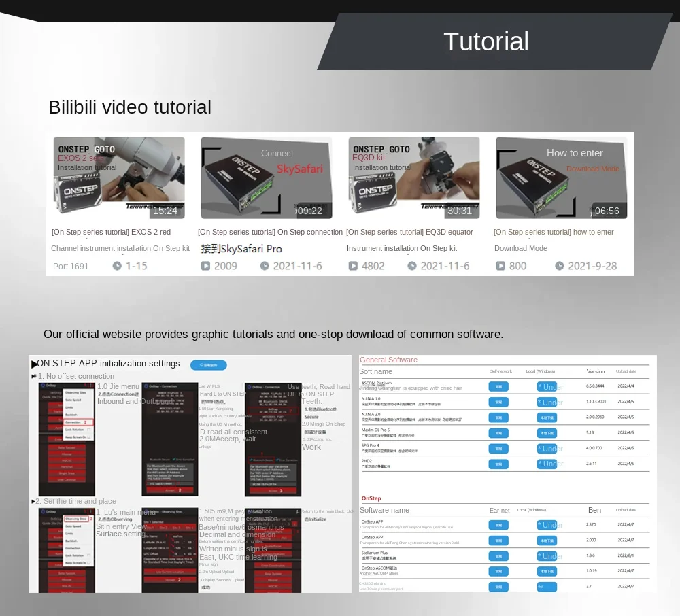Click self-network button for PHD2 row
The image size is (680, 616).
tap(498, 464)
